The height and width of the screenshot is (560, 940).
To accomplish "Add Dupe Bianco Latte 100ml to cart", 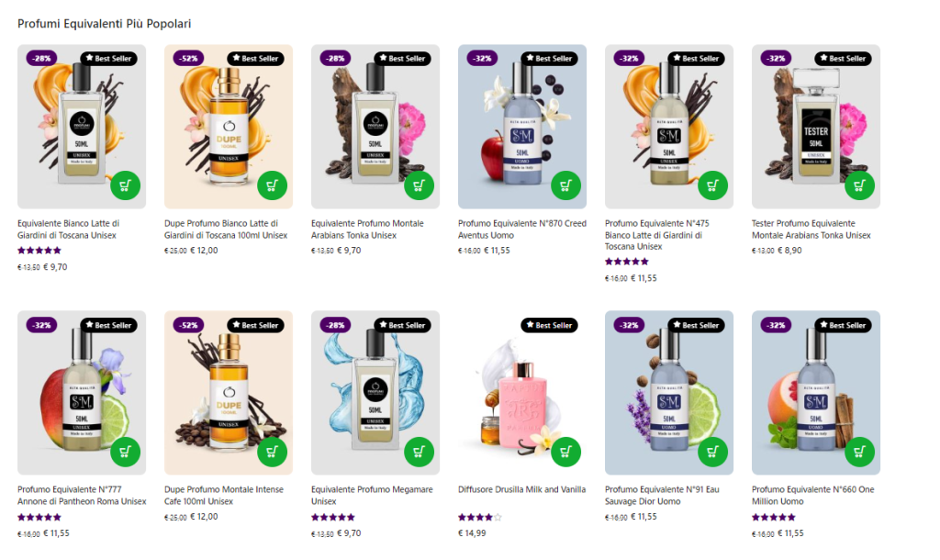I will tap(272, 185).
